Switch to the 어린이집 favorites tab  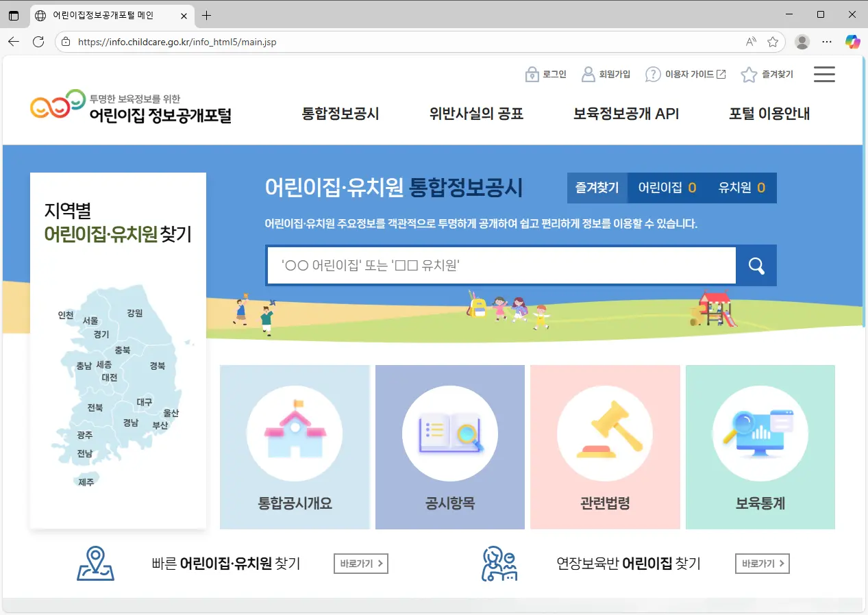667,188
